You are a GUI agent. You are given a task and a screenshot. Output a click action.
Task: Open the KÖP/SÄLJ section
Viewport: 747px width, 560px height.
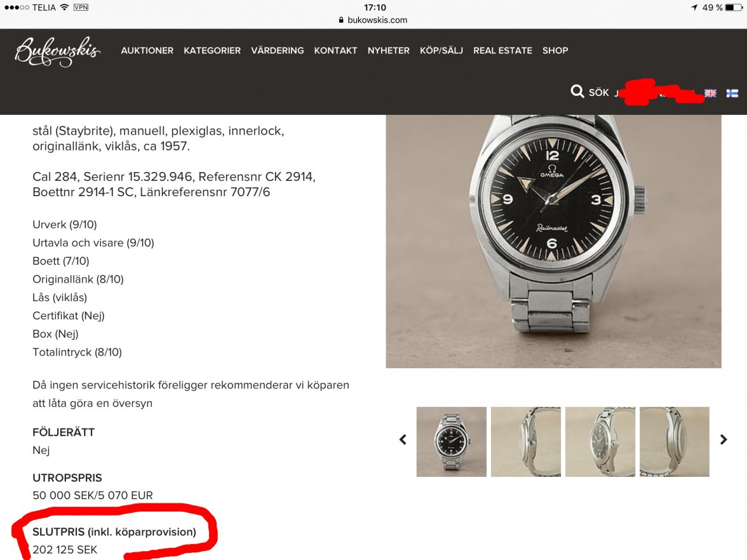[441, 51]
